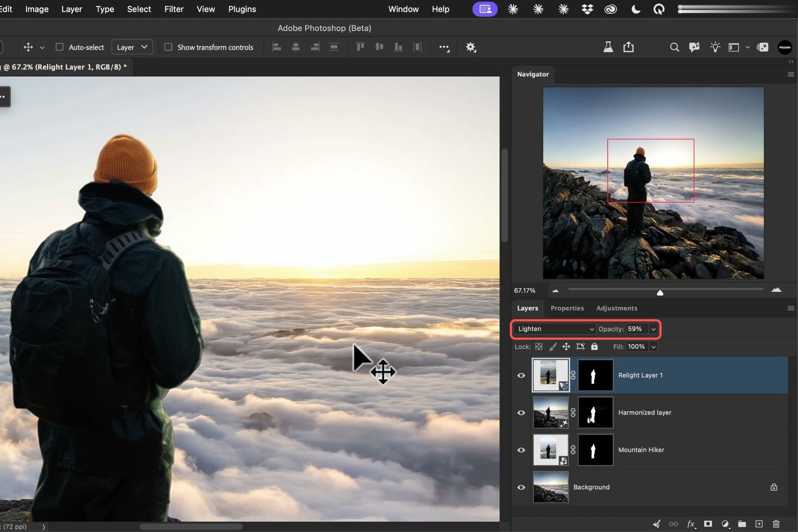Open the beaker beta feedback icon
The height and width of the screenshot is (532, 798).
608,47
